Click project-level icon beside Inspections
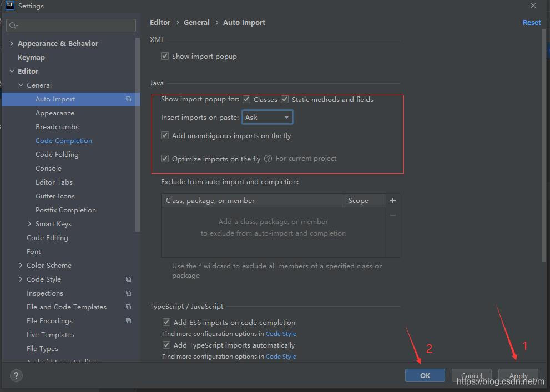 pos(128,293)
